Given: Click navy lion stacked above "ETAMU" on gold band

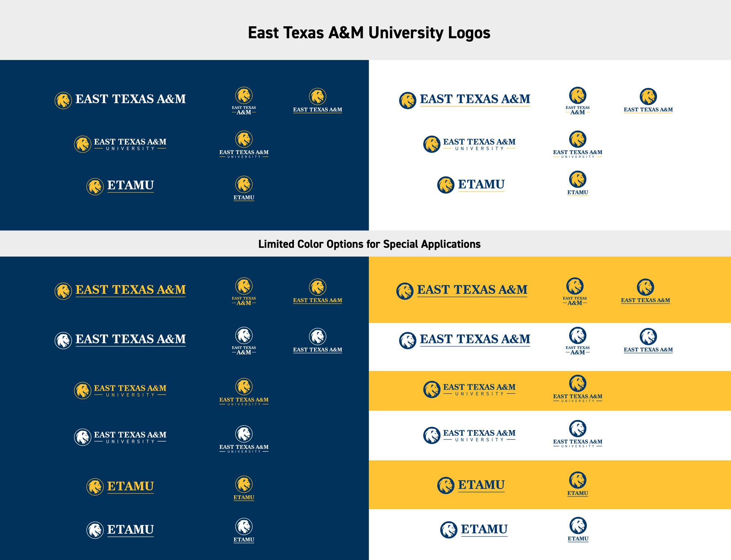Looking at the screenshot, I should (x=577, y=480).
